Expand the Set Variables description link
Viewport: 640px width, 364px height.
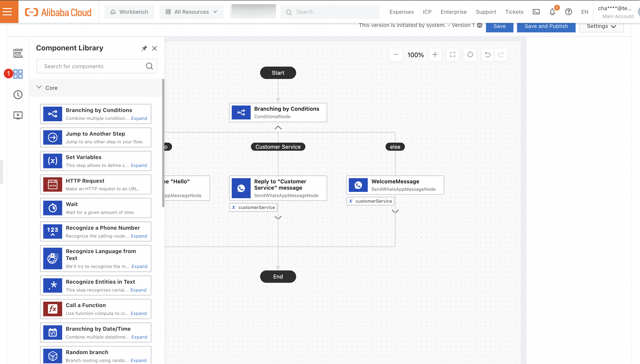[139, 165]
